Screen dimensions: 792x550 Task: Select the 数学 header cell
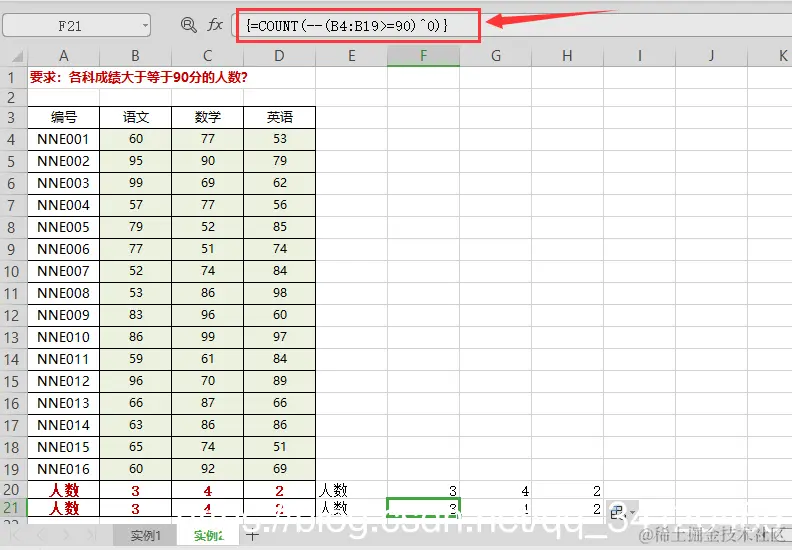[x=208, y=117]
